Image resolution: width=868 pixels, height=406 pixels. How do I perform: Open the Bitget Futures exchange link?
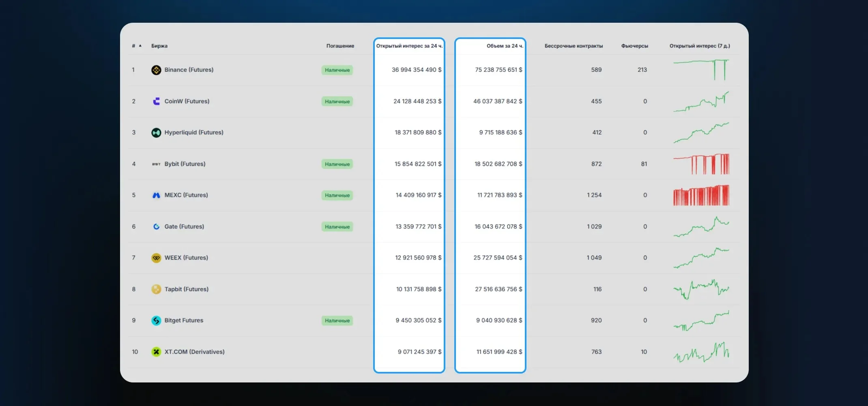click(184, 320)
